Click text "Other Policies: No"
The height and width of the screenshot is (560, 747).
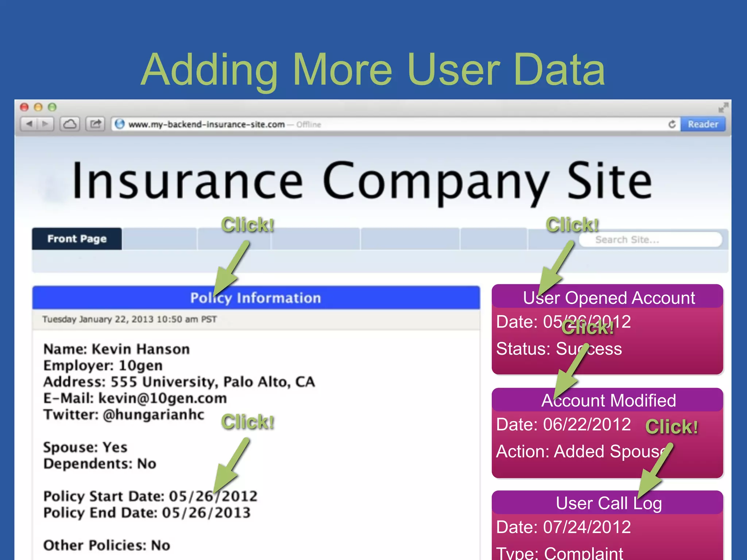[x=107, y=545]
